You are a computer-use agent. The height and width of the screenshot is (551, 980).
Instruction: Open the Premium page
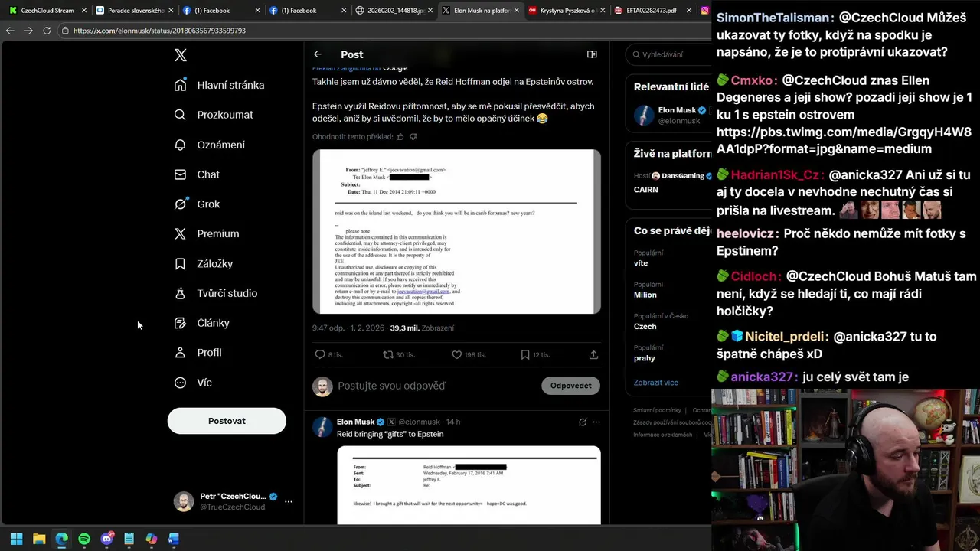tap(207, 234)
